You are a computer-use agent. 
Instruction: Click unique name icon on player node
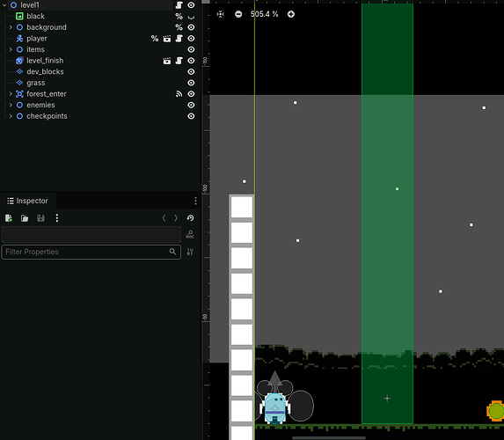pyautogui.click(x=155, y=39)
